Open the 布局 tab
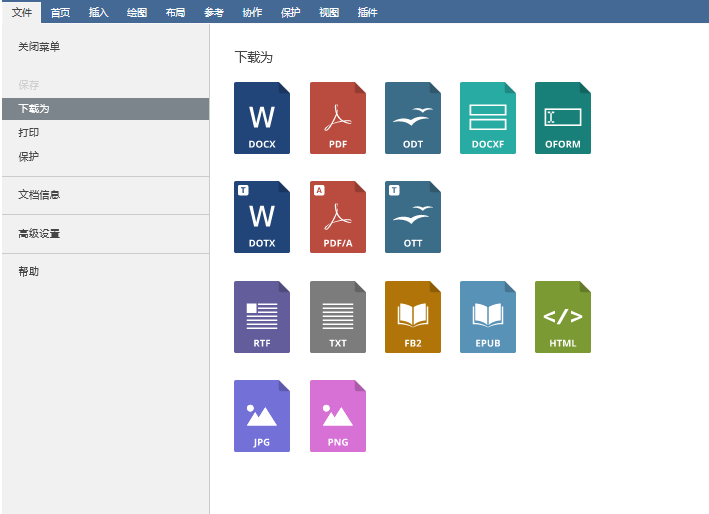Viewport: 709px width, 514px height. 175,12
